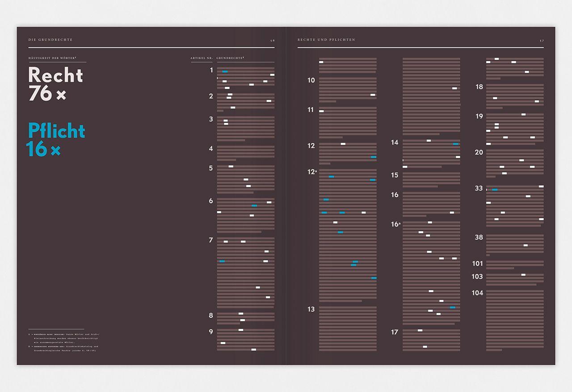Click the "ARTIKEL NR." column label
The width and height of the screenshot is (572, 392).
[202, 58]
